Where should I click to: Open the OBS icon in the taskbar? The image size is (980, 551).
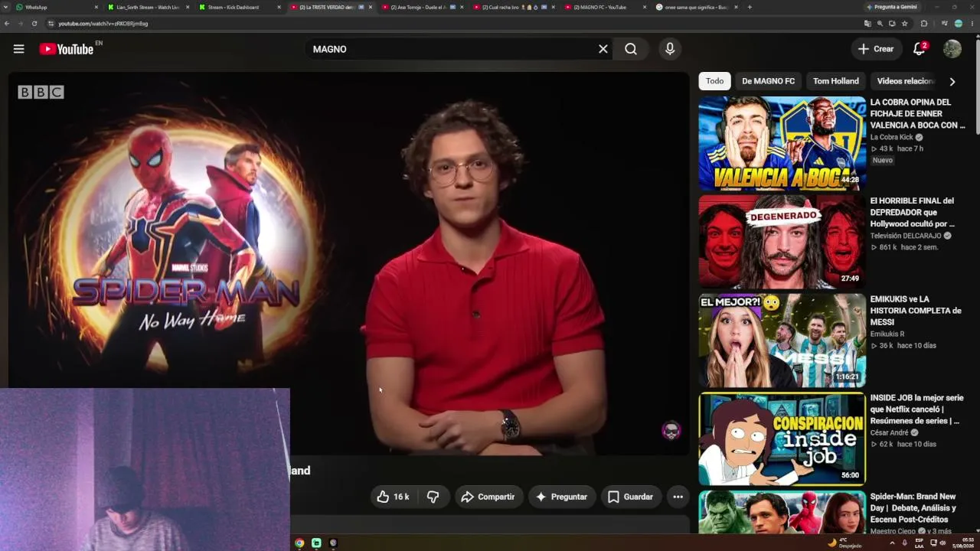pyautogui.click(x=333, y=543)
